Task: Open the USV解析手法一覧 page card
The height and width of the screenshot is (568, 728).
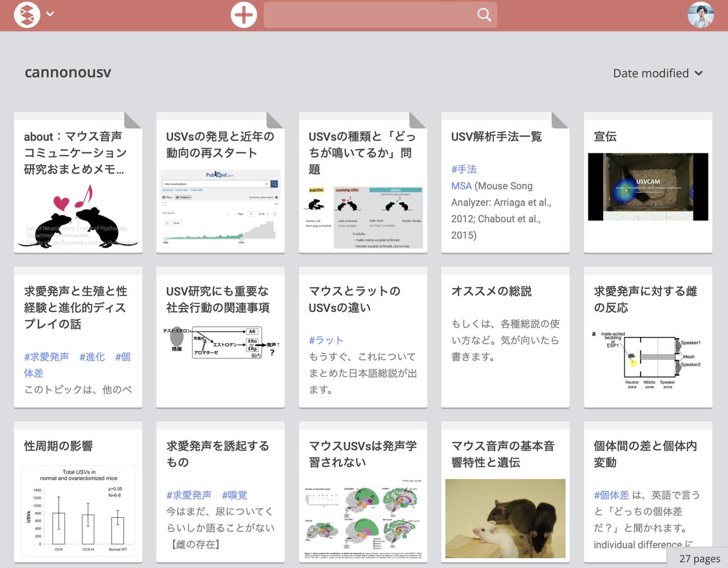Action: click(x=505, y=182)
